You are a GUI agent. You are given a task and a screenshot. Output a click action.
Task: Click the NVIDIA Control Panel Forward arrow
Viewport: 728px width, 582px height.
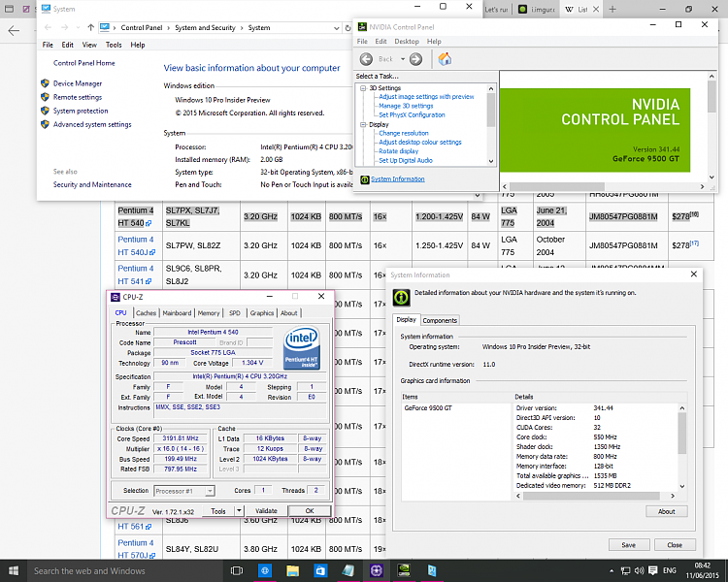click(x=415, y=59)
